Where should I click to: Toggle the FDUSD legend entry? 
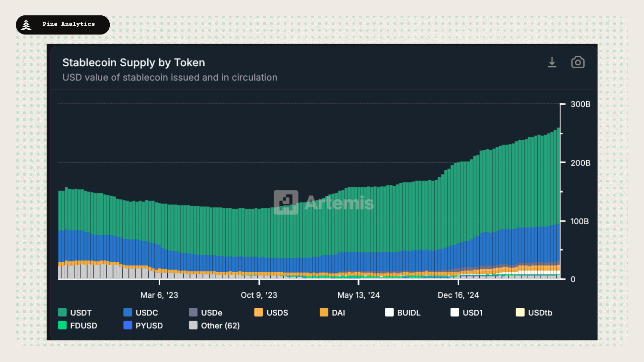[83, 325]
